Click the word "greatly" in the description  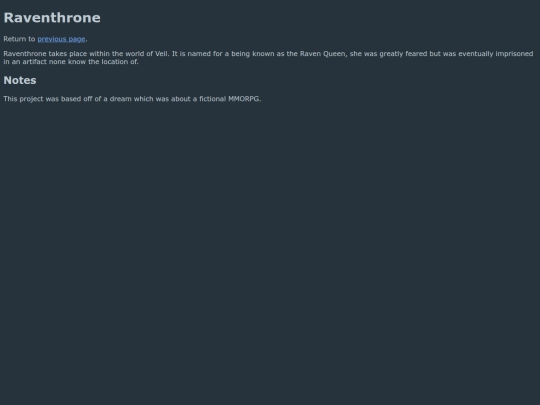coord(391,54)
